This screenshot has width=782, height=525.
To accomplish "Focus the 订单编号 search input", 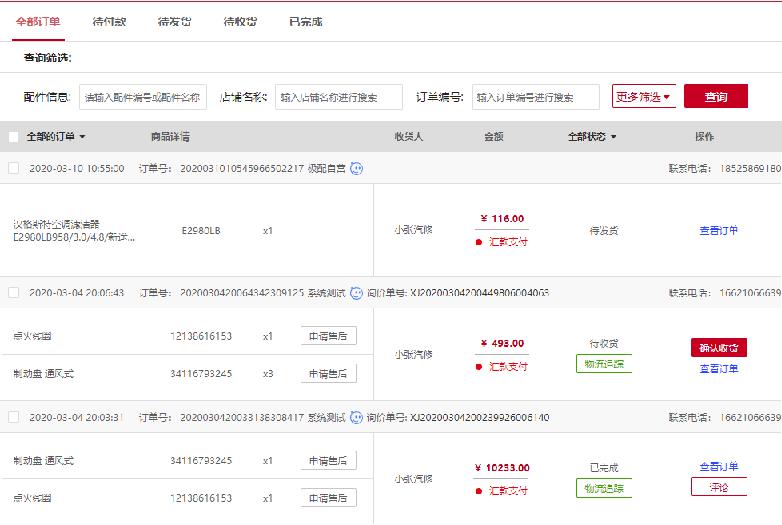I will [536, 97].
